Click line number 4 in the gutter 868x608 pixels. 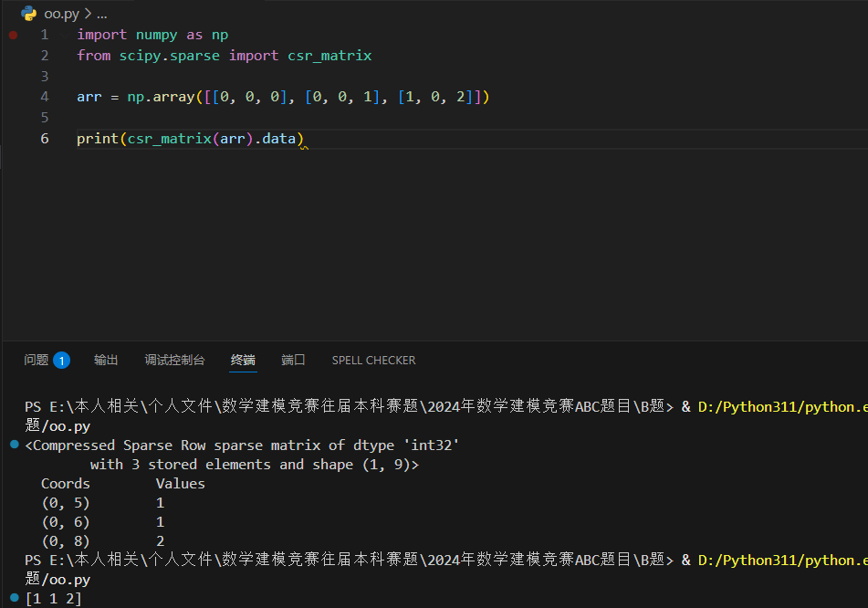coord(45,97)
